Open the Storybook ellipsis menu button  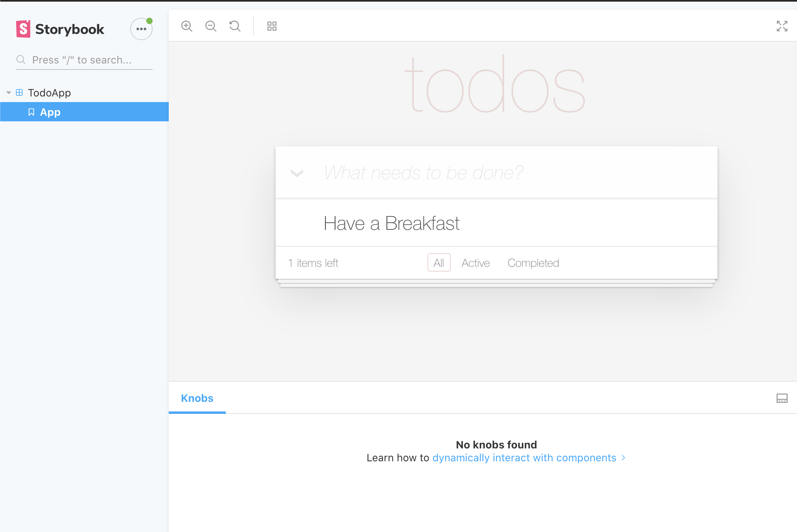(x=141, y=29)
